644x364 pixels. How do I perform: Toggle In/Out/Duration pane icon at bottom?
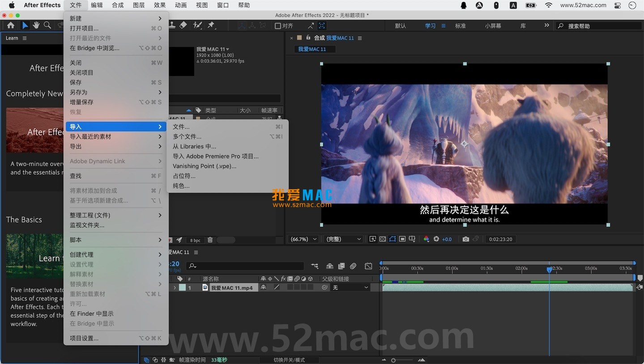(x=163, y=360)
